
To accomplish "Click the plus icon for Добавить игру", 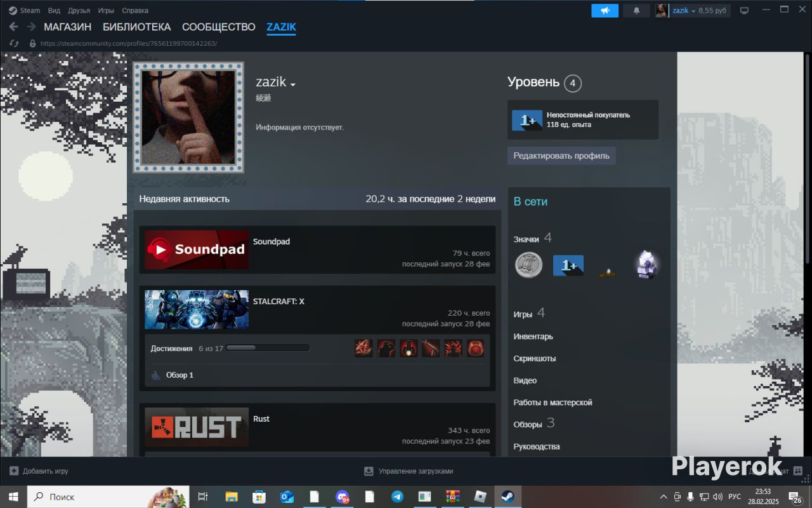I will pyautogui.click(x=14, y=471).
